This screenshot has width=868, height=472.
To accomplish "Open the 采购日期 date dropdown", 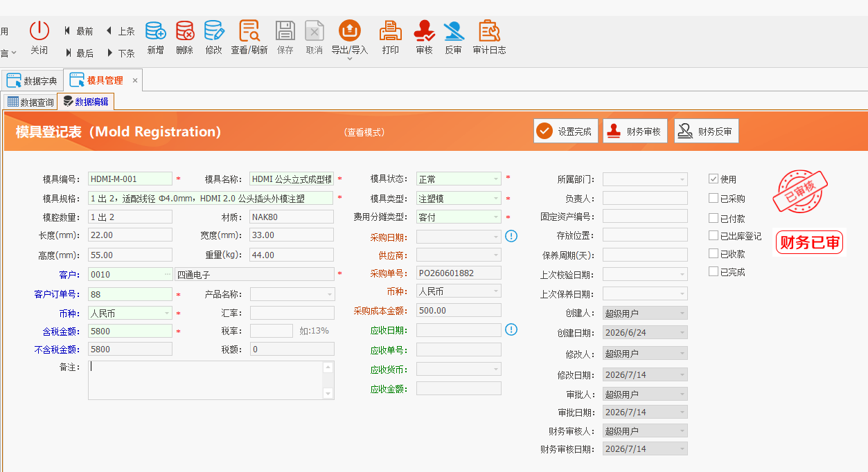I will coord(496,237).
